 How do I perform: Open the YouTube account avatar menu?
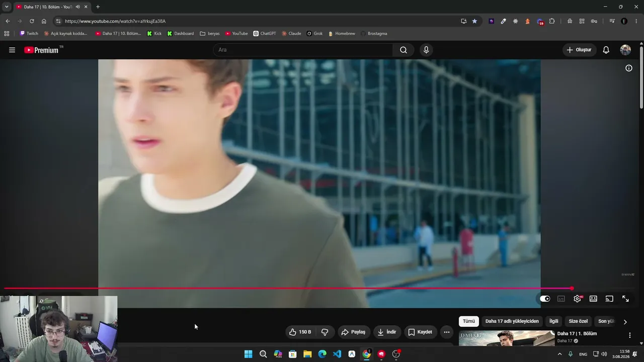pos(625,50)
